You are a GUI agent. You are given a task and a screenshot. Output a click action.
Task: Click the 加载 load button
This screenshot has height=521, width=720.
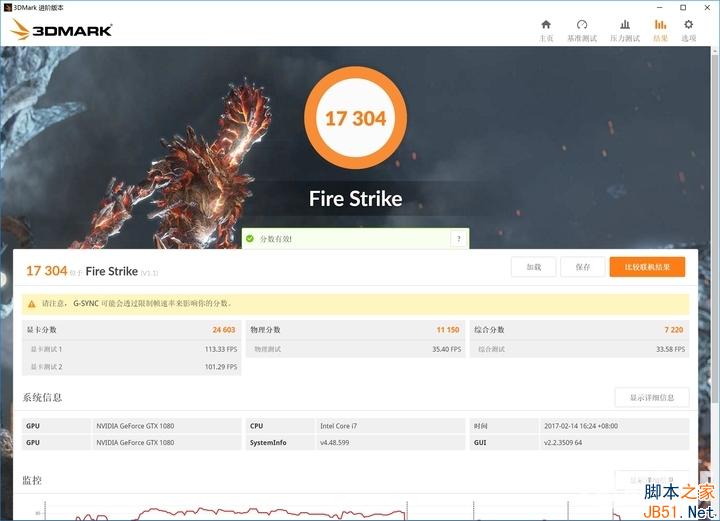pos(534,267)
